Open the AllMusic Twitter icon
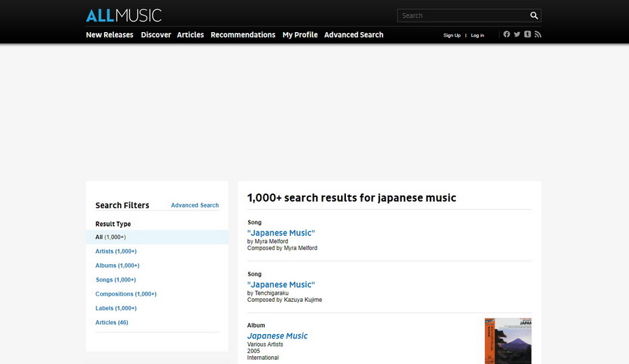Screen dimensions: 629x364 click(x=517, y=34)
